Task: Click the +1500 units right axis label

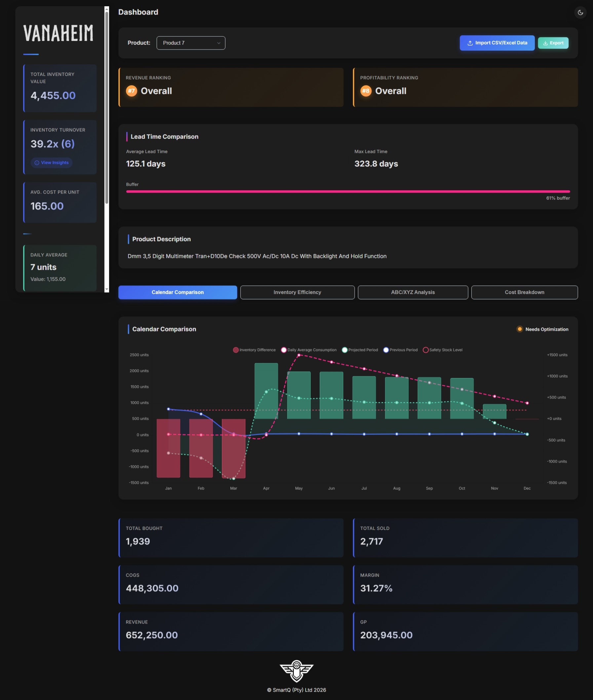Action: (557, 355)
